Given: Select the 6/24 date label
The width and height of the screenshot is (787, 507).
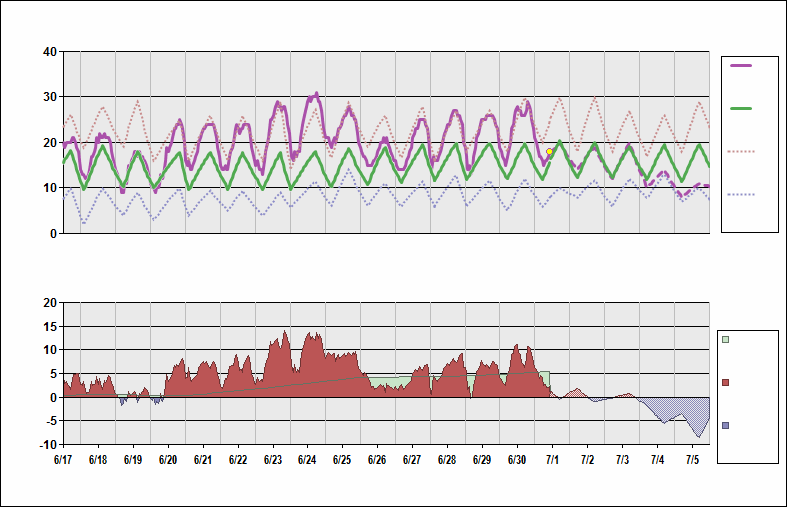Looking at the screenshot, I should coord(307,460).
